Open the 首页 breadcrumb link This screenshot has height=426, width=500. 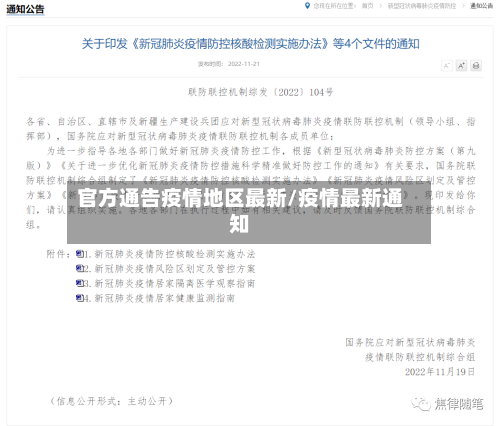point(368,6)
